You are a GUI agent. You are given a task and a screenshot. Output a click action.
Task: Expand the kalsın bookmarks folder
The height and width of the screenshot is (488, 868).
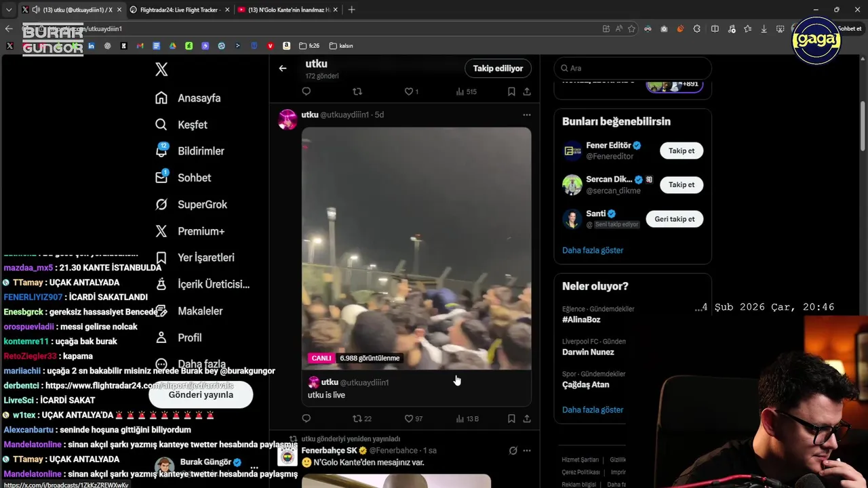point(341,46)
